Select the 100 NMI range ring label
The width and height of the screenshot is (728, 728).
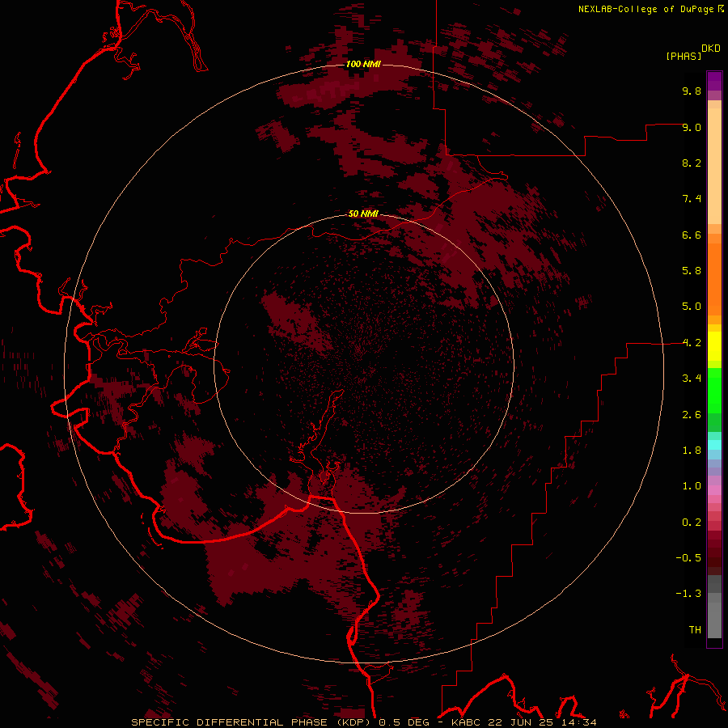pyautogui.click(x=363, y=64)
